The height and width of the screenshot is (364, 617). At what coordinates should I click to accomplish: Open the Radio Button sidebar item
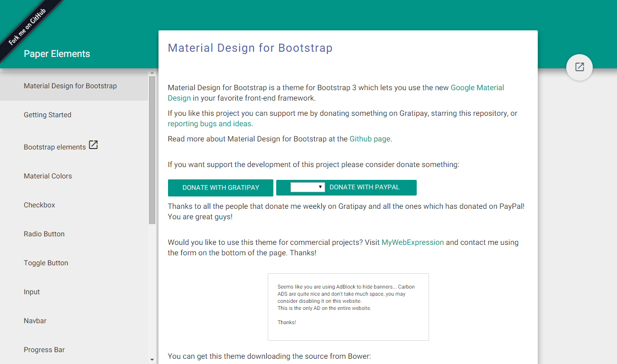pos(74,234)
